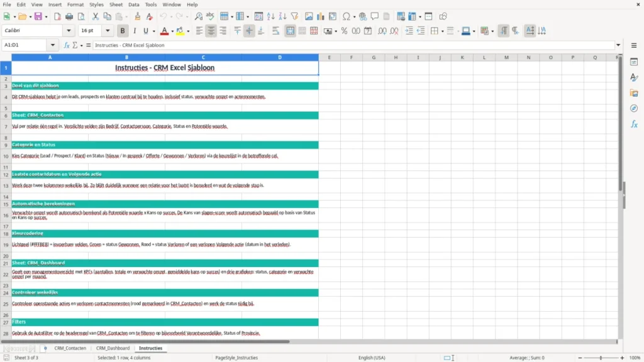Click zoom in plus button
This screenshot has height=362, width=644.
coord(622,358)
